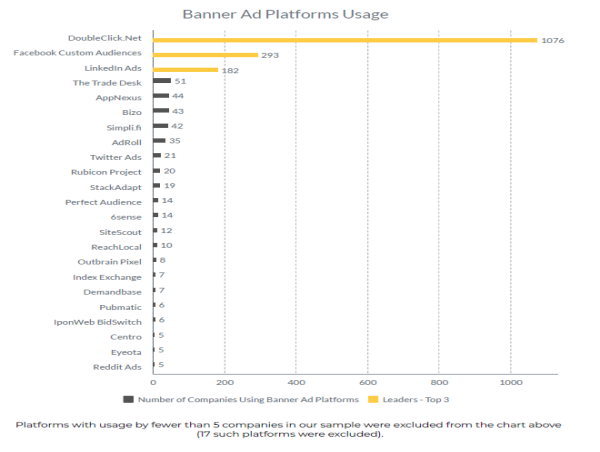The width and height of the screenshot is (600, 452).
Task: Click the x-axis tick label 800
Action: (439, 382)
